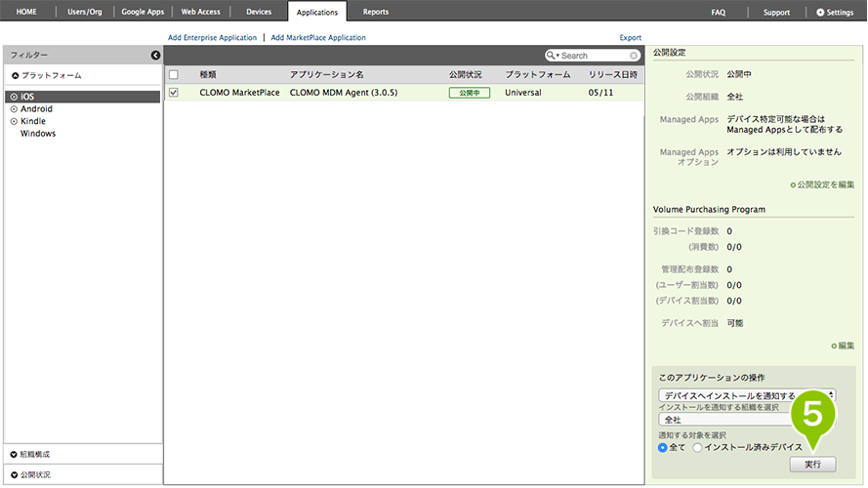Uncheck the CLOMO MarketPlace row checkbox
The width and height of the screenshot is (868, 488).
[x=174, y=93]
